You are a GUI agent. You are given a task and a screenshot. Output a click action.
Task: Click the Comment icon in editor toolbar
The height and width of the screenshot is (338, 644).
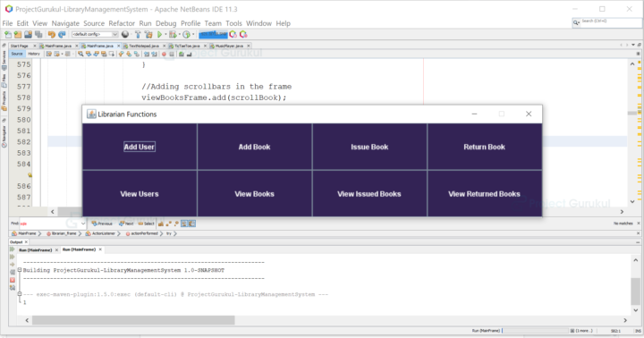[181, 54]
